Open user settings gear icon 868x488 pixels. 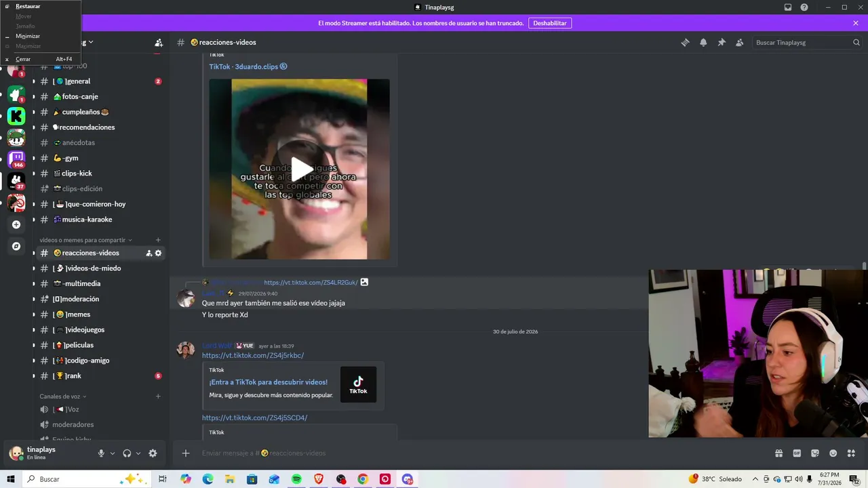coord(153,453)
